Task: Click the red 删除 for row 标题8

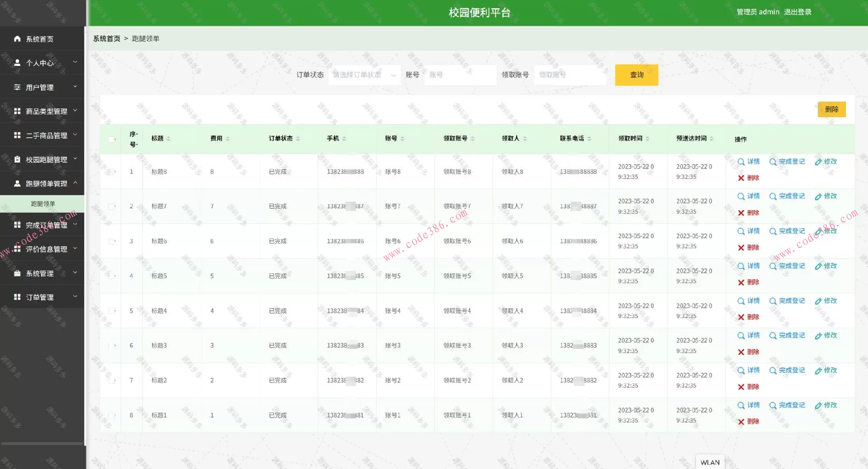Action: [x=749, y=178]
